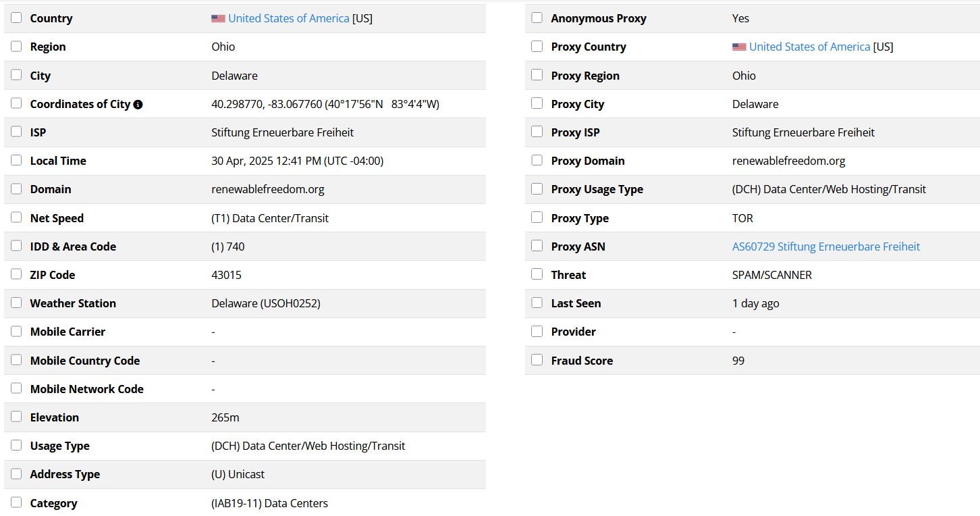Click the area code value (1) 740

click(x=228, y=247)
